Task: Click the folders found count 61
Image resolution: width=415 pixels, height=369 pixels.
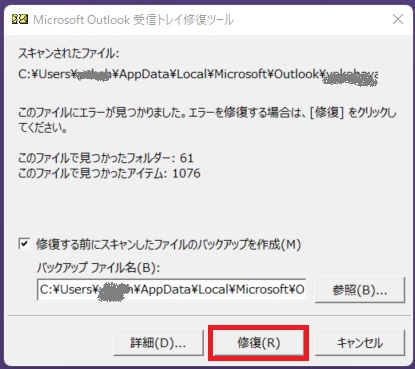Action: pos(187,158)
